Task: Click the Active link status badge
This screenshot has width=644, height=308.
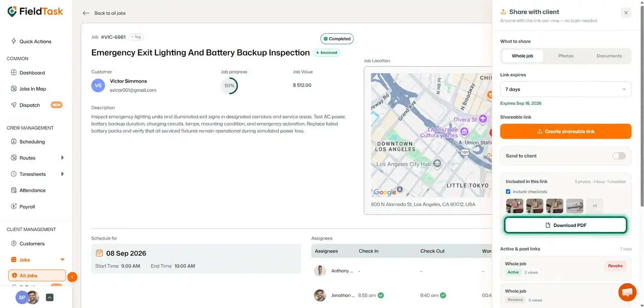Action: pos(513,272)
